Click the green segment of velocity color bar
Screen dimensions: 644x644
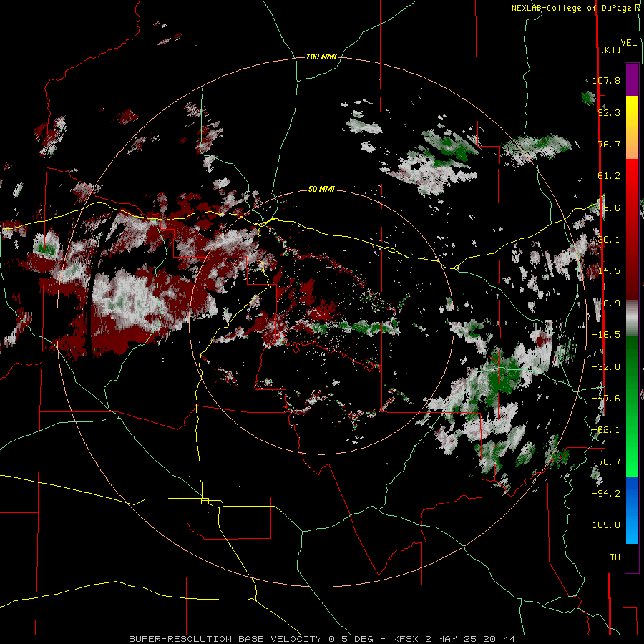[632, 406]
